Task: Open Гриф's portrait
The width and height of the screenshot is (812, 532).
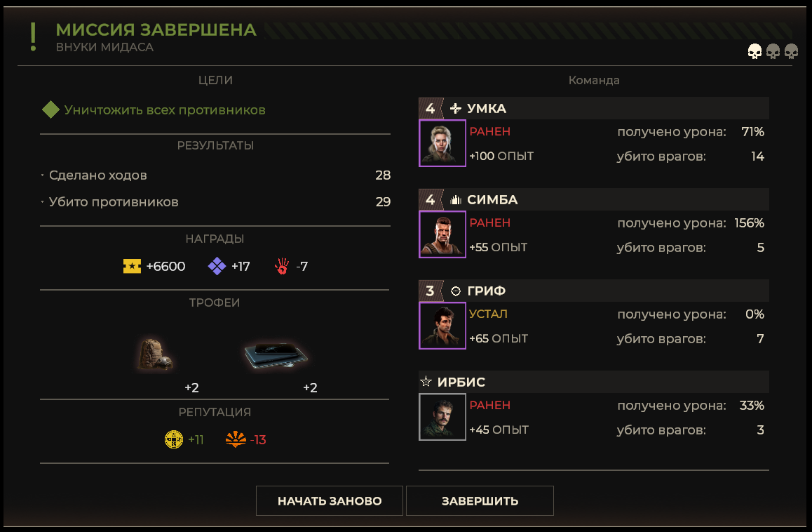Action: click(x=442, y=326)
